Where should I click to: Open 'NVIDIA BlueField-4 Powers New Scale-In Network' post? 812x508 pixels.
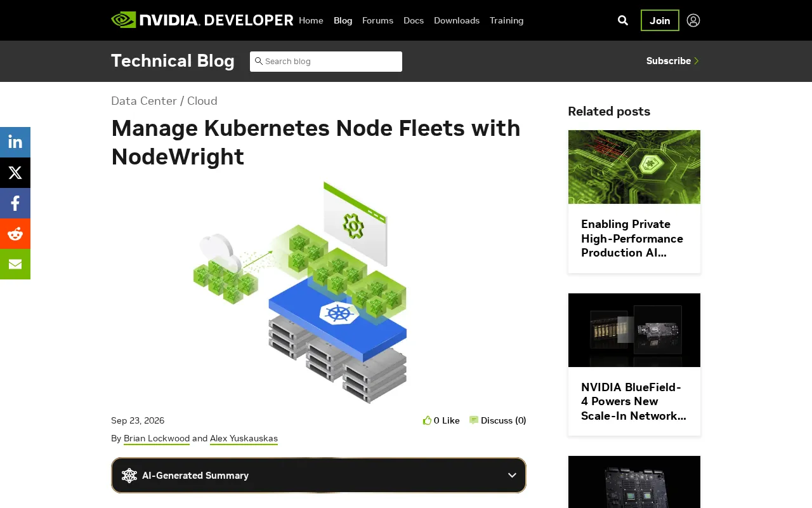634,401
